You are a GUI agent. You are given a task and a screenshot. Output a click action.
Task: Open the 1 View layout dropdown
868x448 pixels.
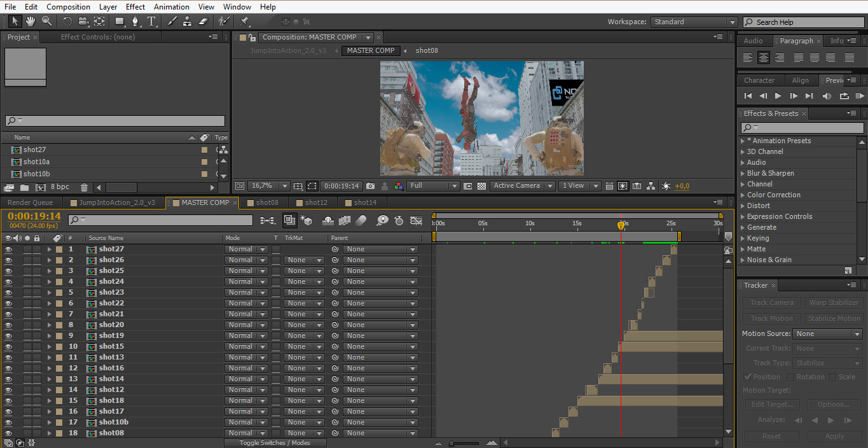[x=580, y=186]
